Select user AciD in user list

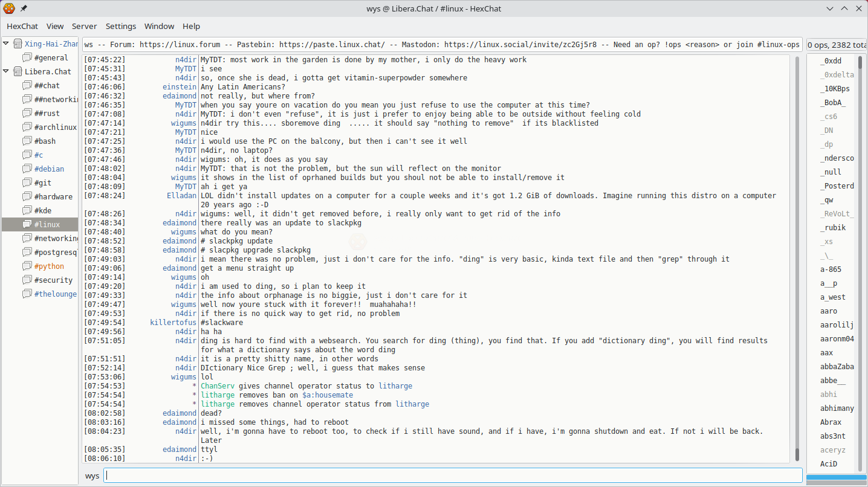(x=829, y=464)
